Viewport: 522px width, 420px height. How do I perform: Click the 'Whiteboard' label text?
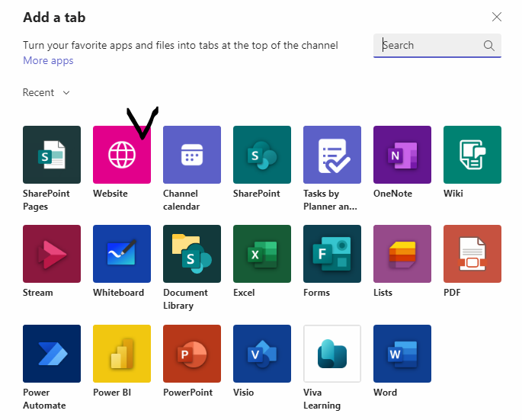(119, 293)
